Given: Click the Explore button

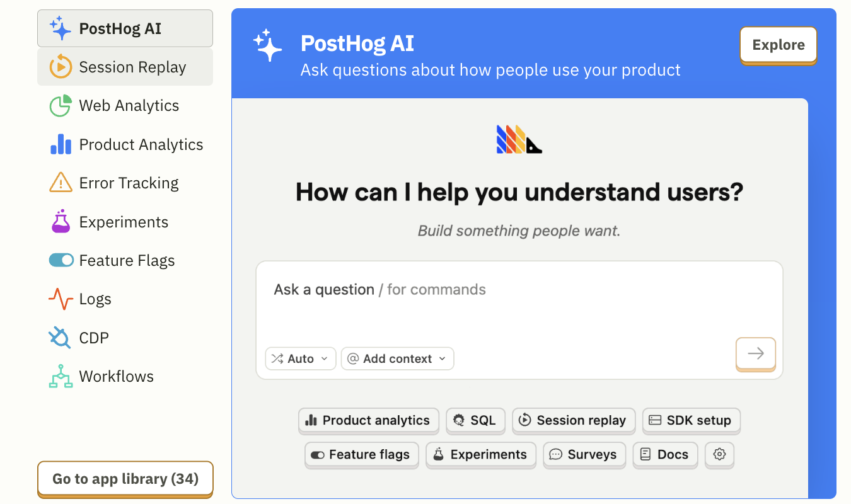Looking at the screenshot, I should [x=779, y=45].
